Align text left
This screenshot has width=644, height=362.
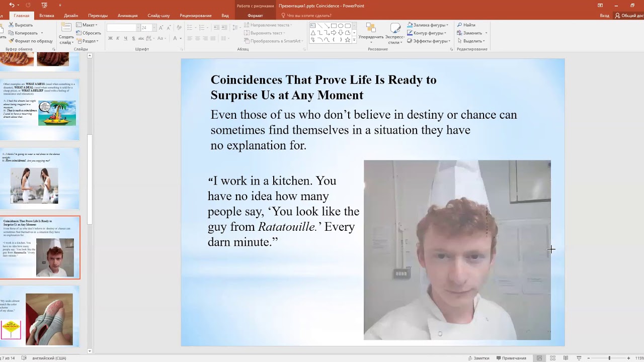pos(190,38)
